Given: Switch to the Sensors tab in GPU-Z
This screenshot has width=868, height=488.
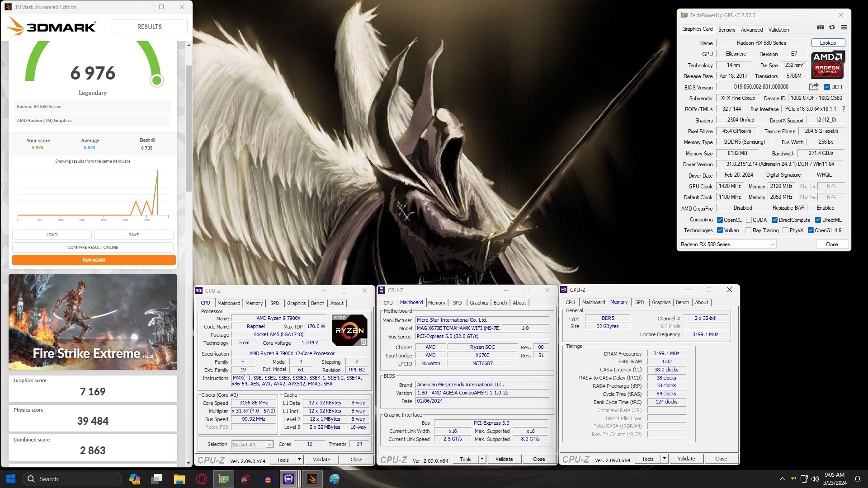Looking at the screenshot, I should (x=726, y=30).
